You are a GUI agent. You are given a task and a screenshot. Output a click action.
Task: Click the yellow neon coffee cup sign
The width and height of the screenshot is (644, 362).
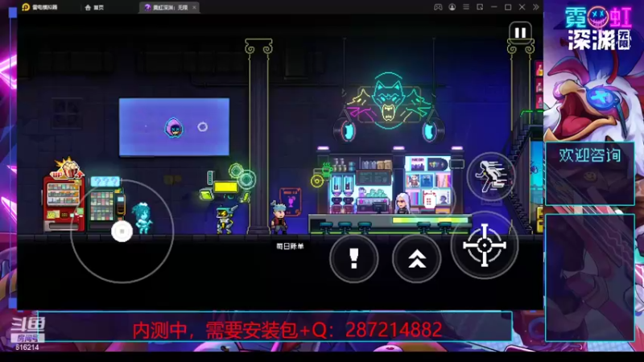point(320,175)
